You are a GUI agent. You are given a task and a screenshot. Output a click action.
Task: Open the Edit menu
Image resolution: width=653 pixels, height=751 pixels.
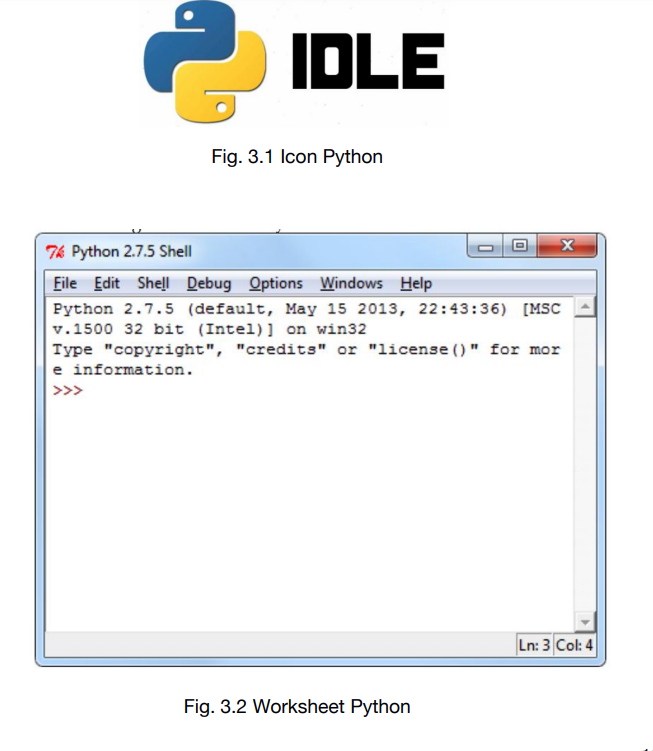click(x=107, y=283)
